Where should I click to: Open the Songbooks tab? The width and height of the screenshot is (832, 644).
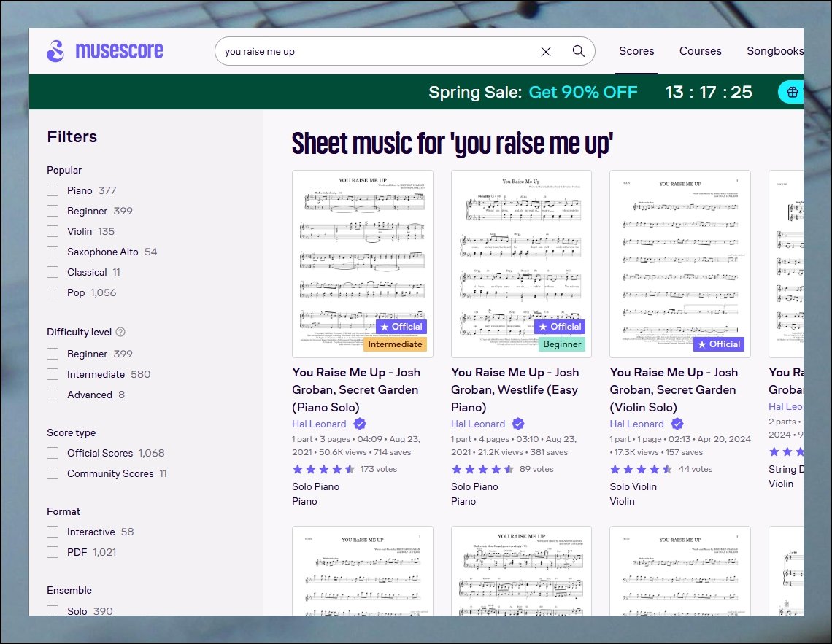click(x=774, y=51)
